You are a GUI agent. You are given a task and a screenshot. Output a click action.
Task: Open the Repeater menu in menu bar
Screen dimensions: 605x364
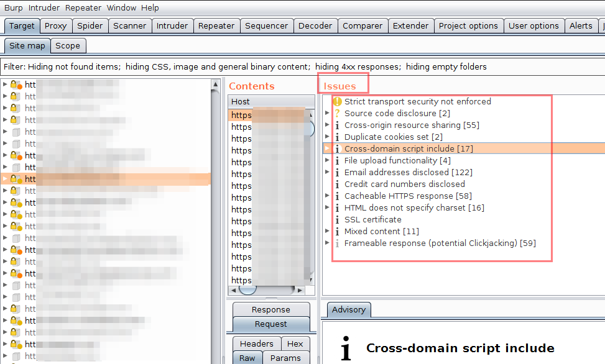pyautogui.click(x=83, y=7)
